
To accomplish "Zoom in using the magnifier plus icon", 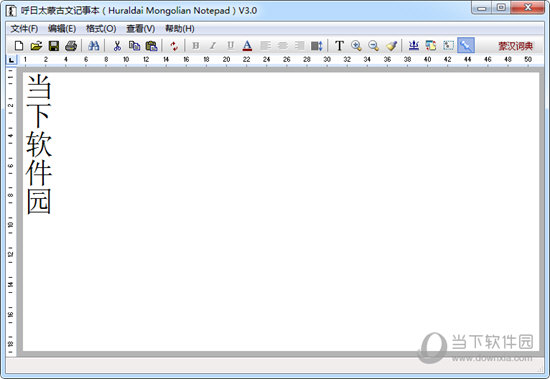I will (x=356, y=46).
